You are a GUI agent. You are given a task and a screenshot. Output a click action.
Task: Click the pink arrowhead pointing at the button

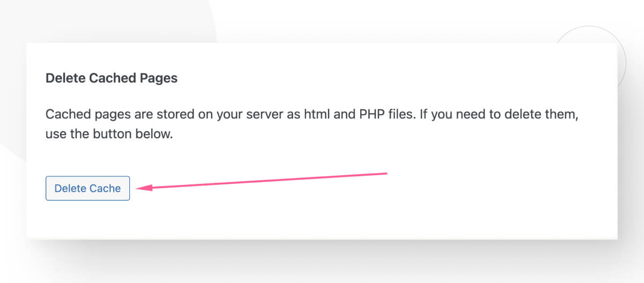[143, 188]
